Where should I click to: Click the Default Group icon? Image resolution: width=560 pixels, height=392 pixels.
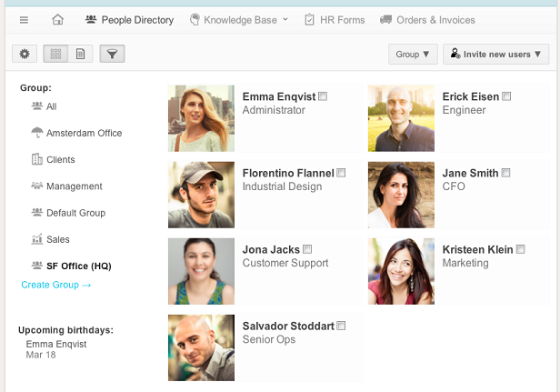[37, 212]
